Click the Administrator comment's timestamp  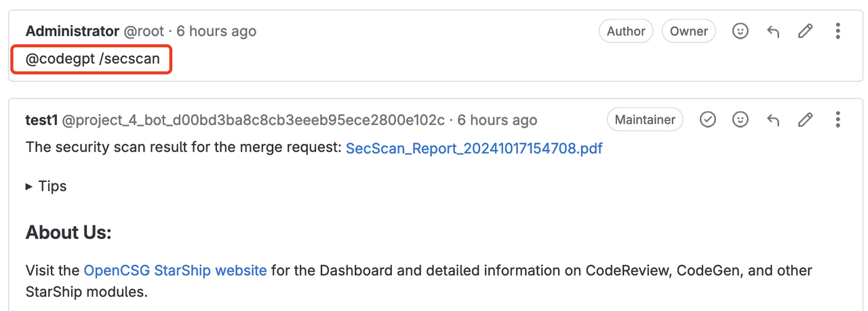pyautogui.click(x=216, y=31)
